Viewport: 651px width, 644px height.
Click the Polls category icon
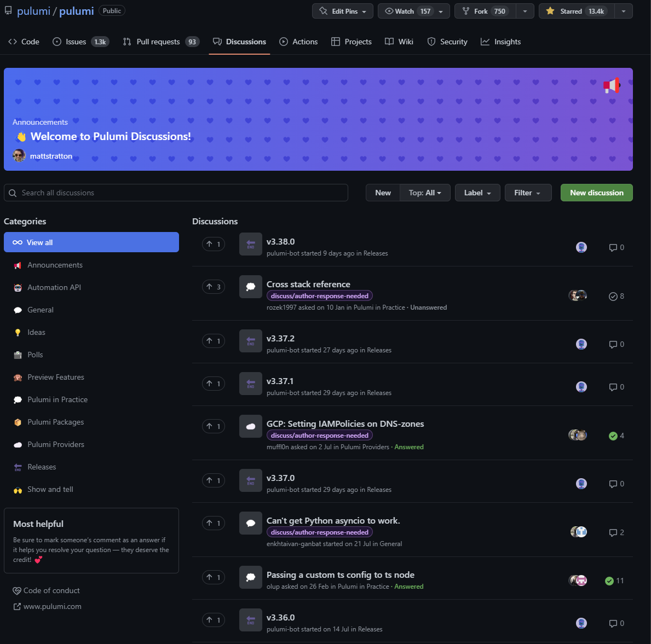(x=18, y=355)
